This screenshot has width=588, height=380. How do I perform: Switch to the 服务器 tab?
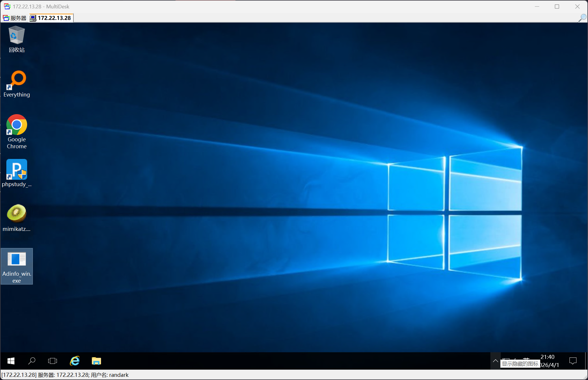pyautogui.click(x=15, y=18)
